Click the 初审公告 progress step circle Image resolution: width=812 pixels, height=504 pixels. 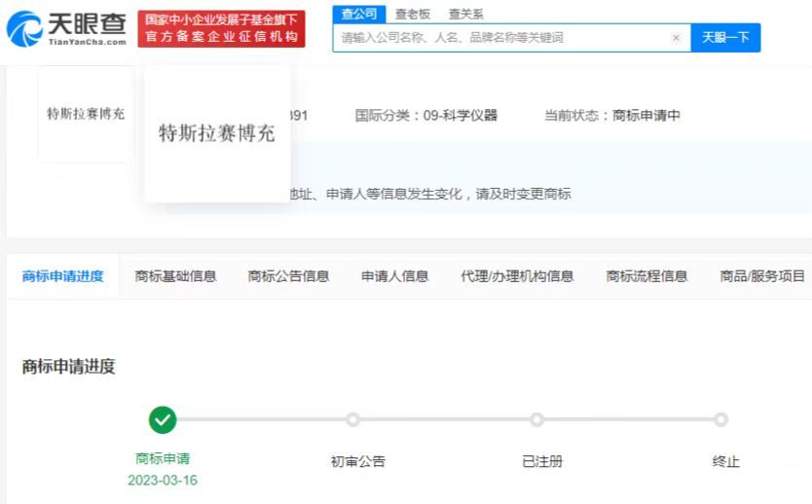coord(352,419)
